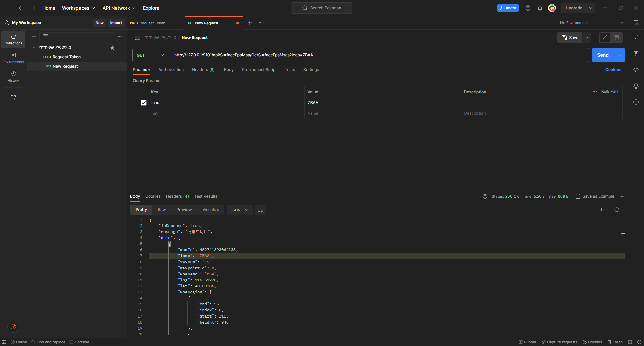Viewport: 644px width, 346px height.
Task: Click the Import button
Action: coord(116,23)
